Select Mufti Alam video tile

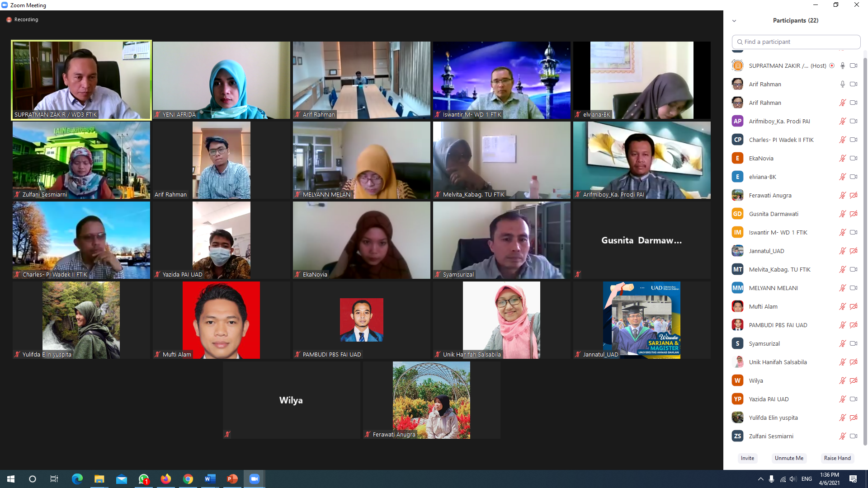pyautogui.click(x=222, y=320)
